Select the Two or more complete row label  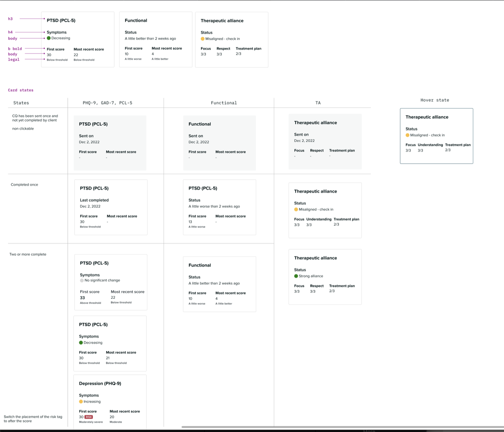click(x=28, y=254)
